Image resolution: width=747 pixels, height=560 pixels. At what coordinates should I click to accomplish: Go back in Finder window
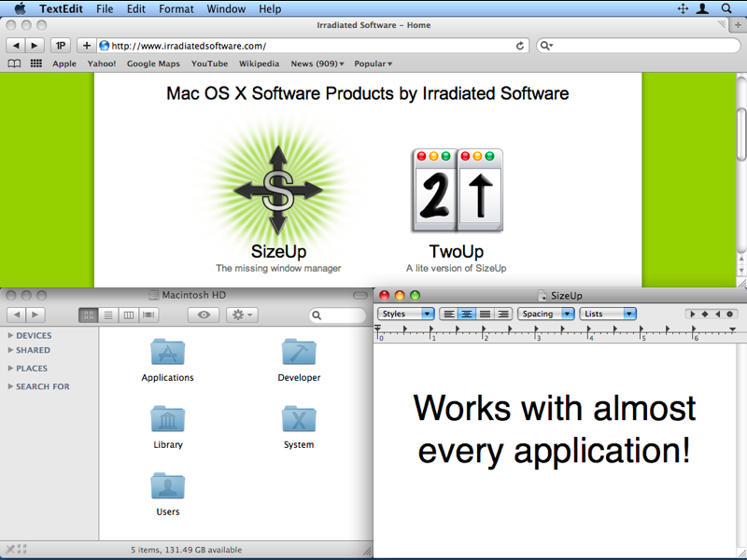17,315
